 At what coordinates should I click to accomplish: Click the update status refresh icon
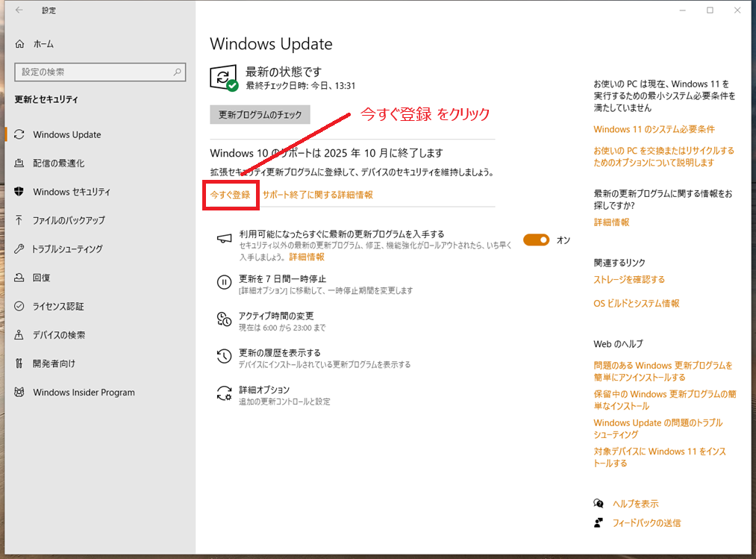[x=223, y=78]
